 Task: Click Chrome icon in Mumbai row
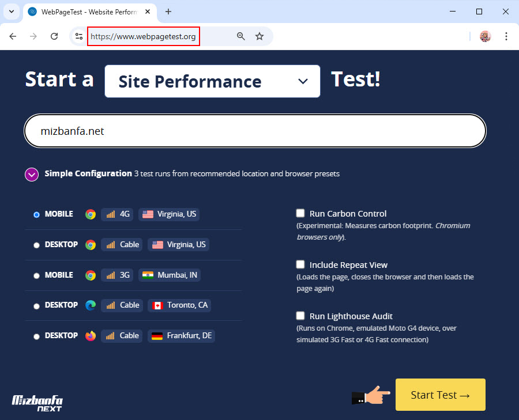pos(91,275)
